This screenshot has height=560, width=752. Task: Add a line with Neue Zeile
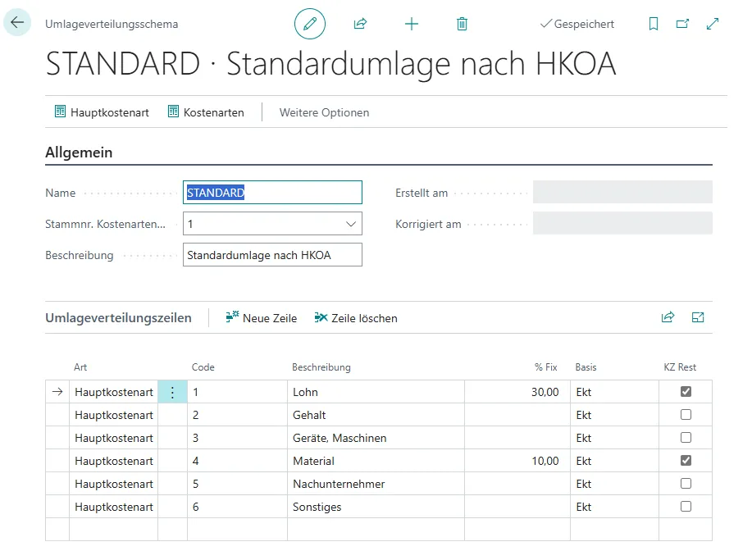(261, 317)
